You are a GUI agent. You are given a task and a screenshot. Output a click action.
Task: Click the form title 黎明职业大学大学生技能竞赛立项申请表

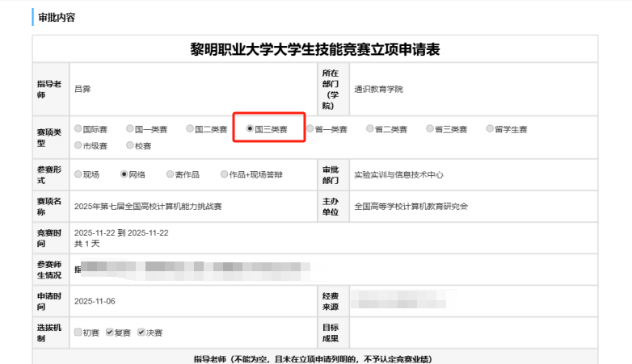point(315,49)
